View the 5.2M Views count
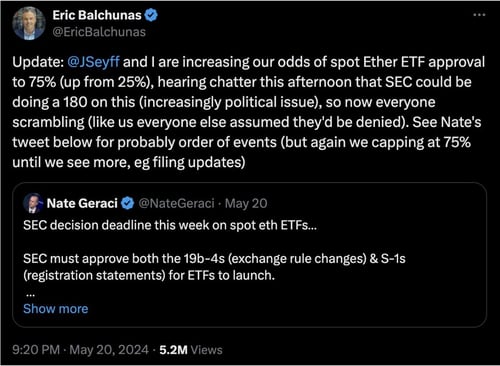This screenshot has height=366, width=500. [x=191, y=350]
